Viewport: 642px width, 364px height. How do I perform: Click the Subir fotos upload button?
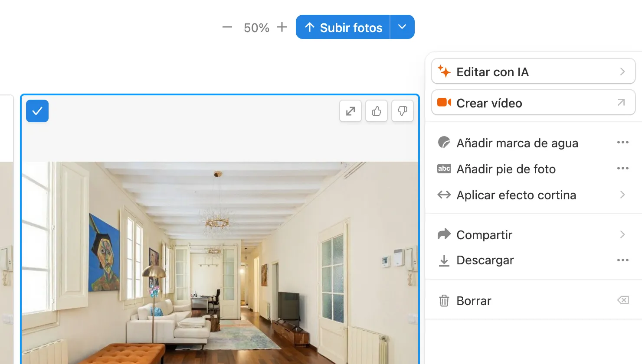[x=343, y=27]
